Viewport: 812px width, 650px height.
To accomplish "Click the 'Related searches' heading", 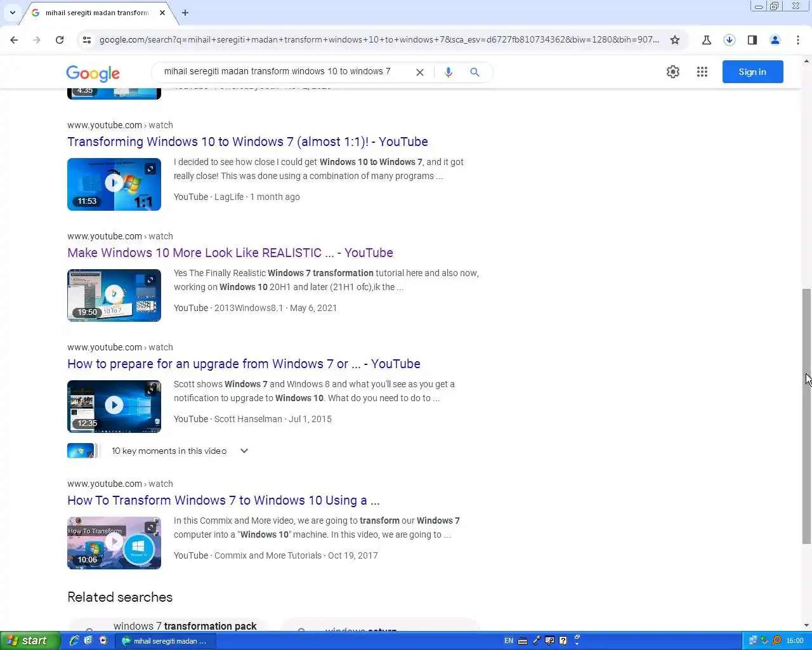I will click(x=120, y=597).
